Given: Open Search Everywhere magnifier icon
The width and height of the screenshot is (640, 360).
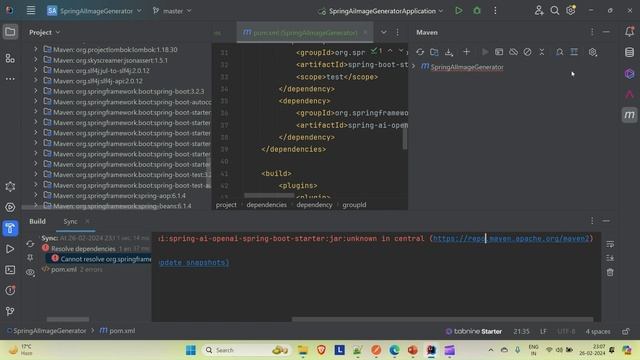Looking at the screenshot, I should pyautogui.click(x=554, y=11).
